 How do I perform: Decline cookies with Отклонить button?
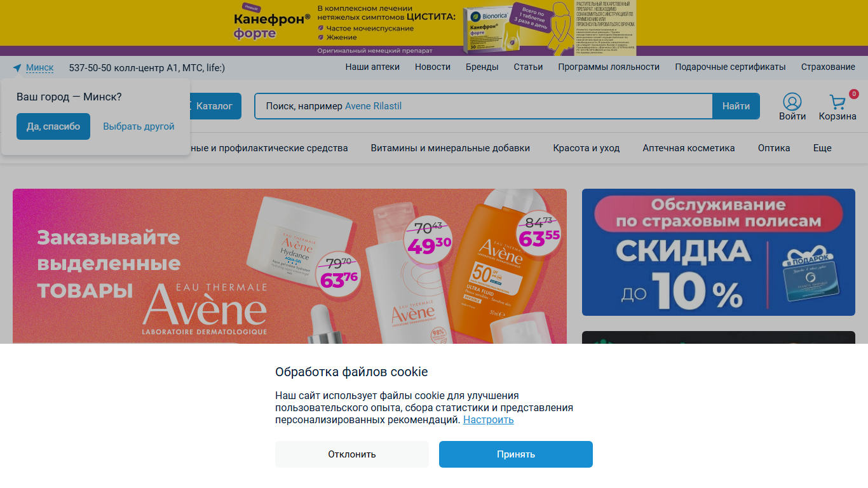pos(352,454)
